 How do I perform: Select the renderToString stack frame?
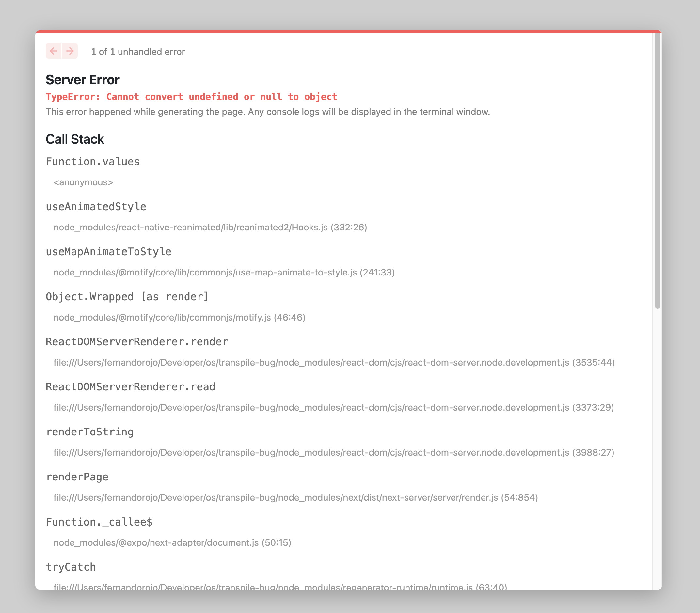[x=90, y=432]
